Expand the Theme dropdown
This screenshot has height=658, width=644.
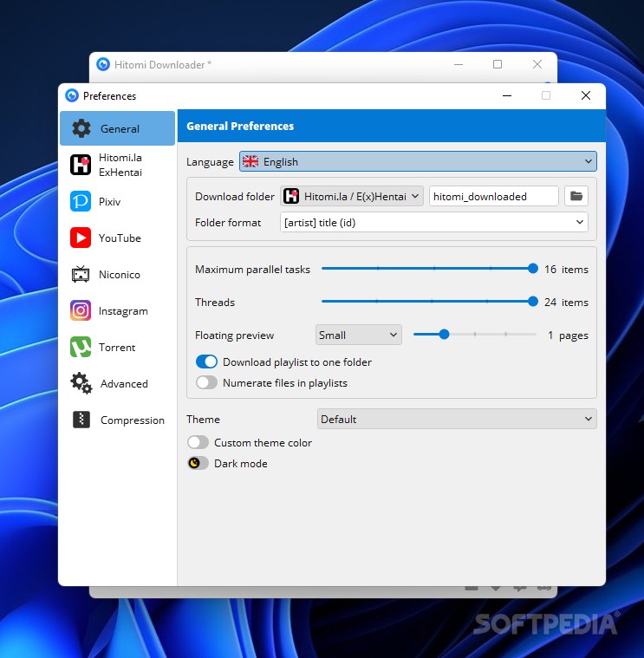click(x=457, y=419)
